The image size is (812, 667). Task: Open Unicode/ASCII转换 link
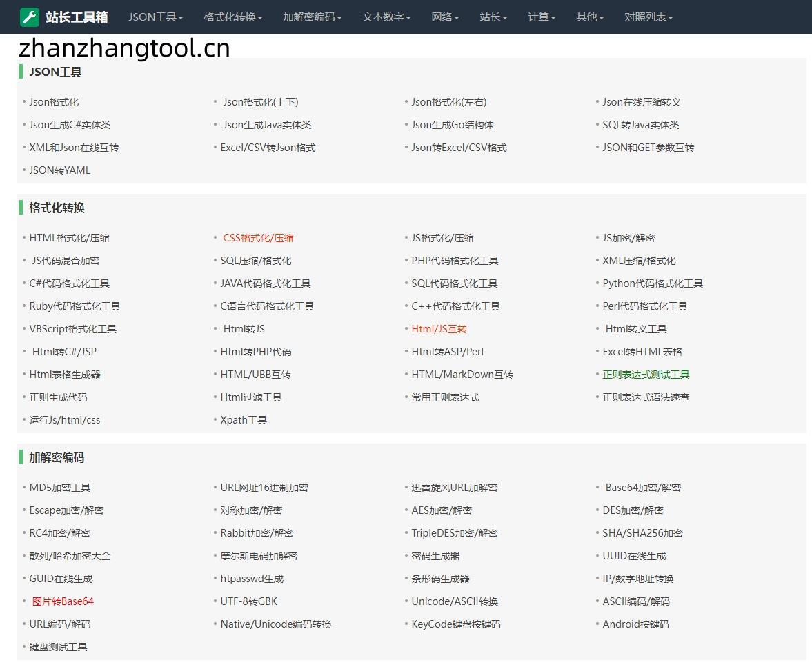(x=455, y=601)
